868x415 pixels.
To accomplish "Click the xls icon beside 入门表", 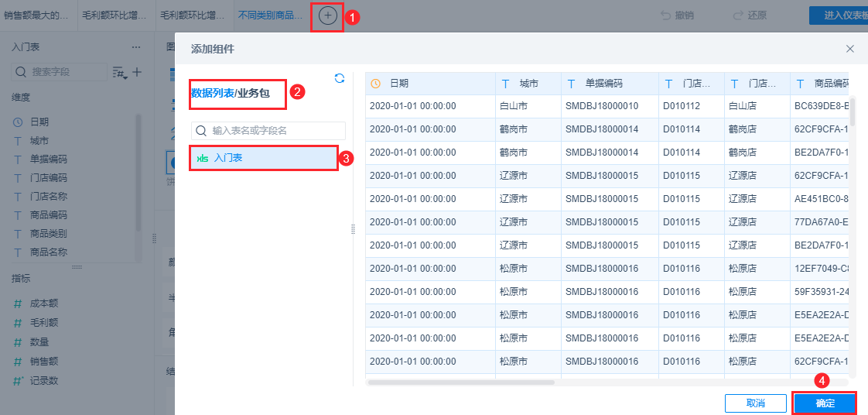I will (203, 159).
